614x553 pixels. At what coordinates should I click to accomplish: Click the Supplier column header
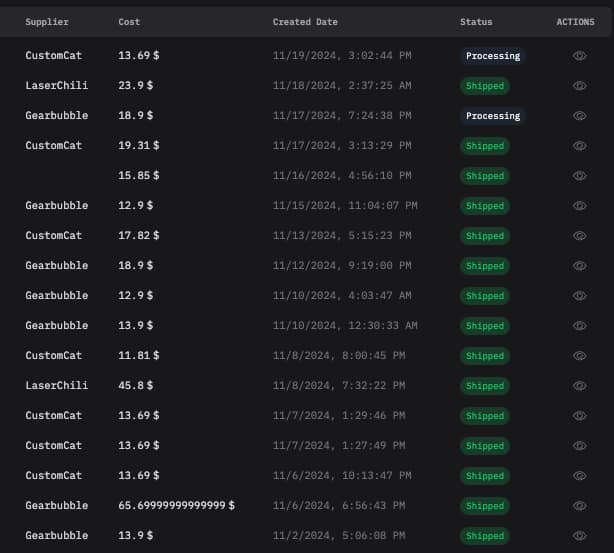pyautogui.click(x=46, y=22)
